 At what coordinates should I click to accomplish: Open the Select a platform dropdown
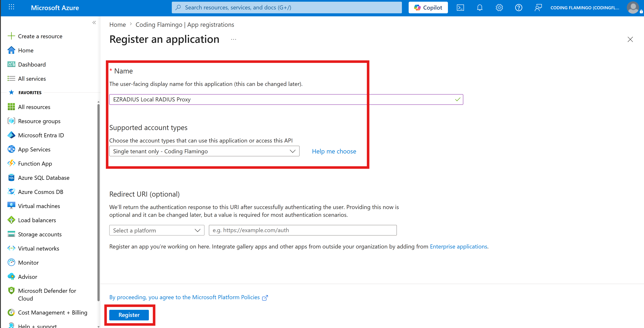(157, 230)
